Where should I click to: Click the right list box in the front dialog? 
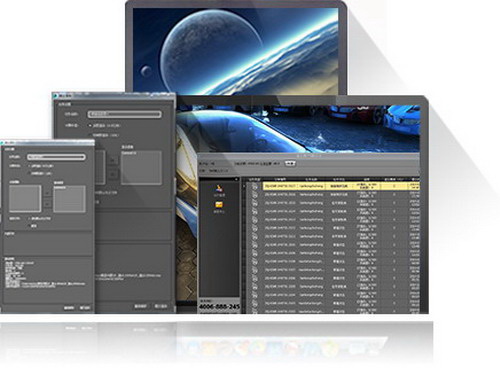tap(70, 199)
